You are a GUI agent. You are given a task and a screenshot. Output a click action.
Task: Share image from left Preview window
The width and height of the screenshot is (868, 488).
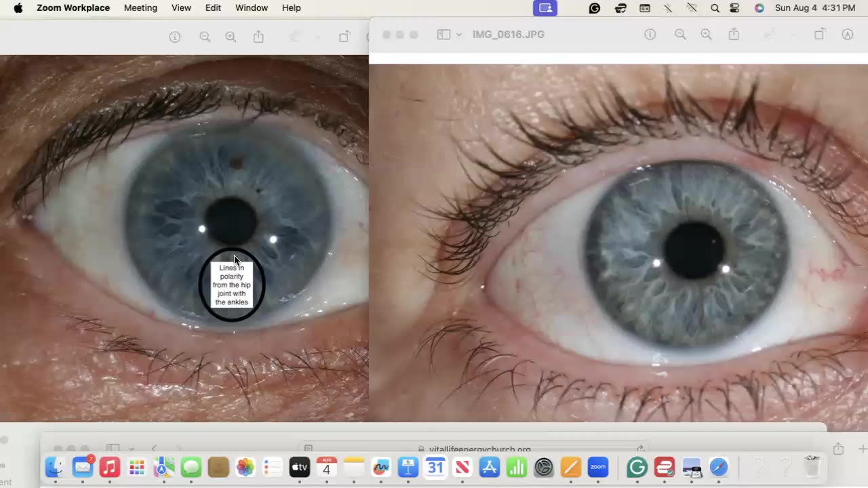pyautogui.click(x=258, y=37)
